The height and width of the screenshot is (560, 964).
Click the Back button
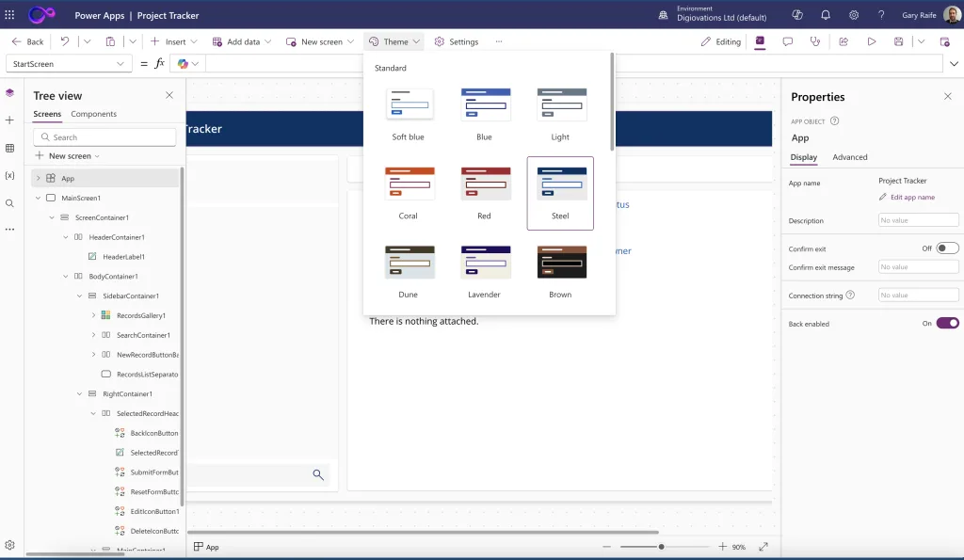tap(28, 41)
